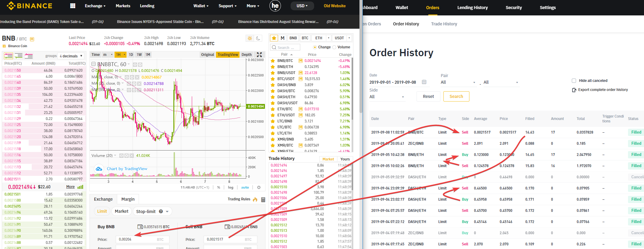Click the Stop-limit help question mark

pyautogui.click(x=161, y=211)
